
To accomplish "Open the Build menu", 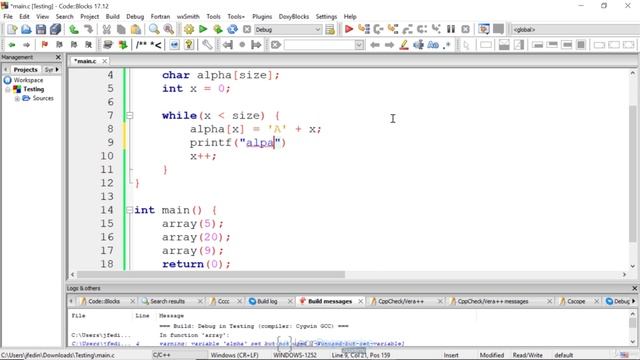I will (x=112, y=16).
